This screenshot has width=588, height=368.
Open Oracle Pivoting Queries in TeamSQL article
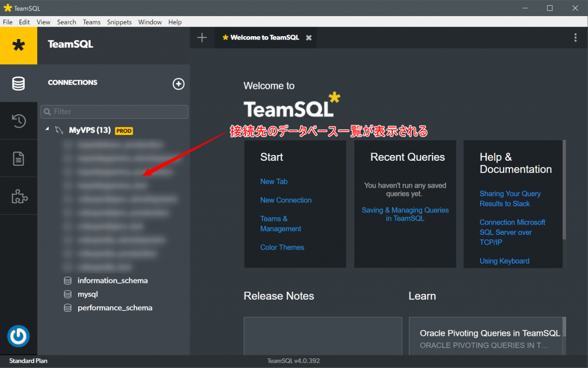click(490, 333)
